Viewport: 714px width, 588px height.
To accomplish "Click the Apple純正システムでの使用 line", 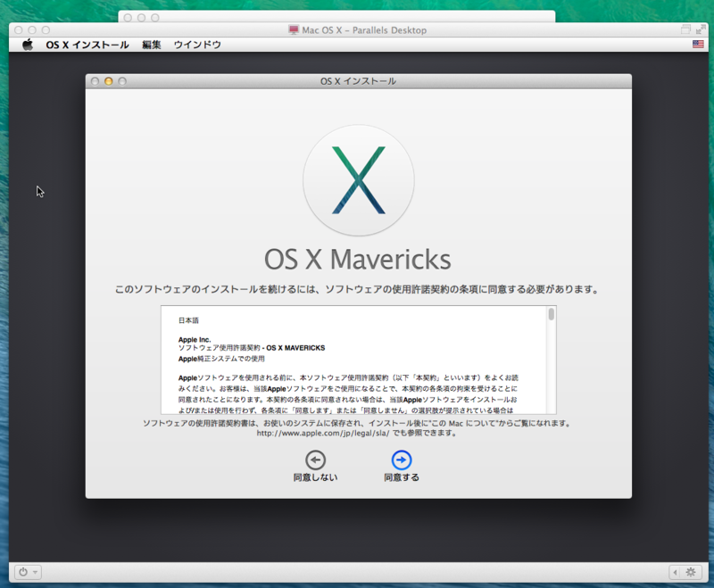I will [221, 359].
